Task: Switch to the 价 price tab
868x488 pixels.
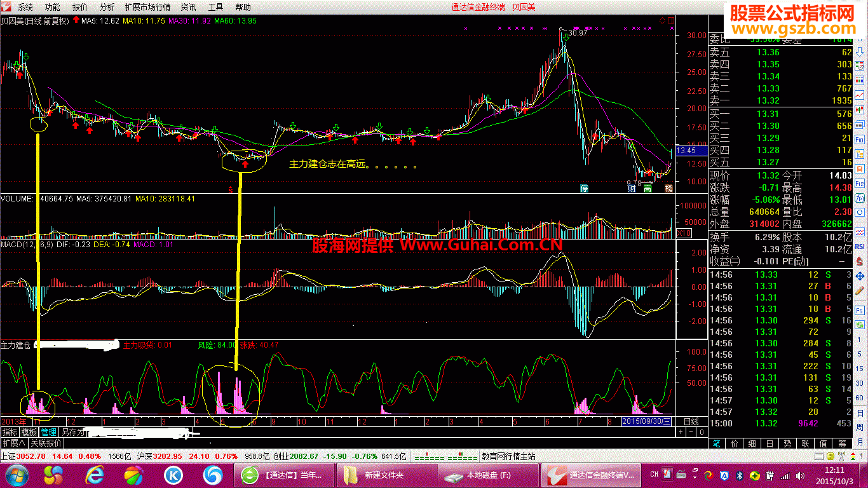Action: point(735,443)
